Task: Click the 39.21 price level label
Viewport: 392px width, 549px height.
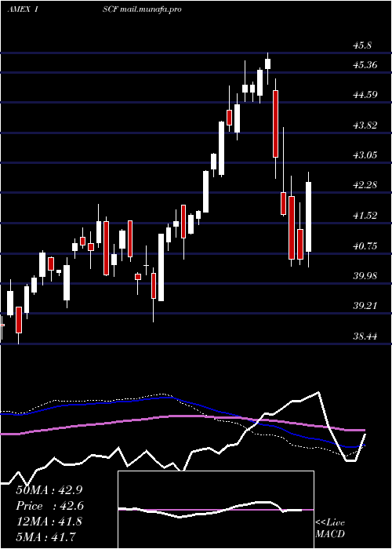Action: click(365, 306)
